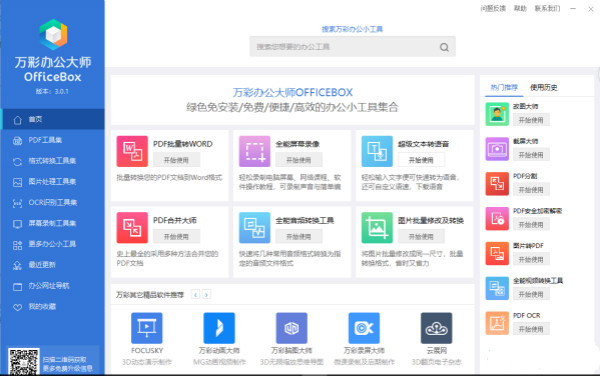This screenshot has height=376, width=600.
Task: Click the 超级文本转语音 tool icon
Action: 377,151
